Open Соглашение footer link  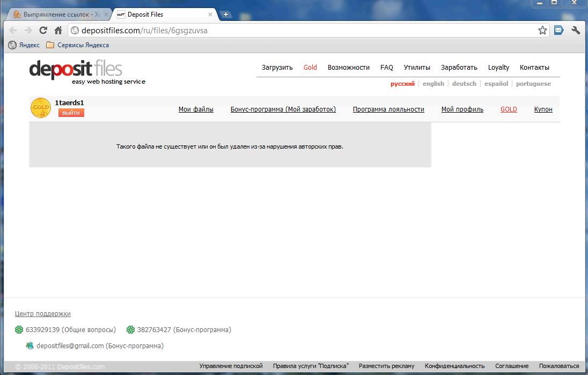(512, 366)
